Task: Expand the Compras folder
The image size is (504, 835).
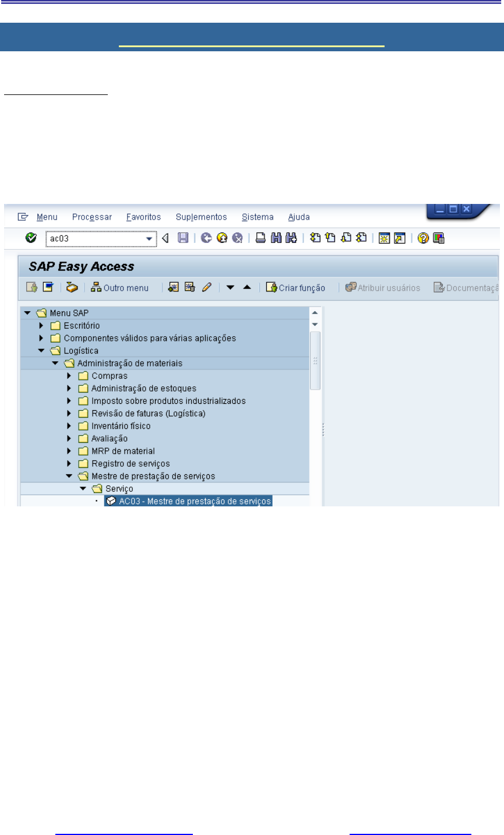Action: pos(69,376)
